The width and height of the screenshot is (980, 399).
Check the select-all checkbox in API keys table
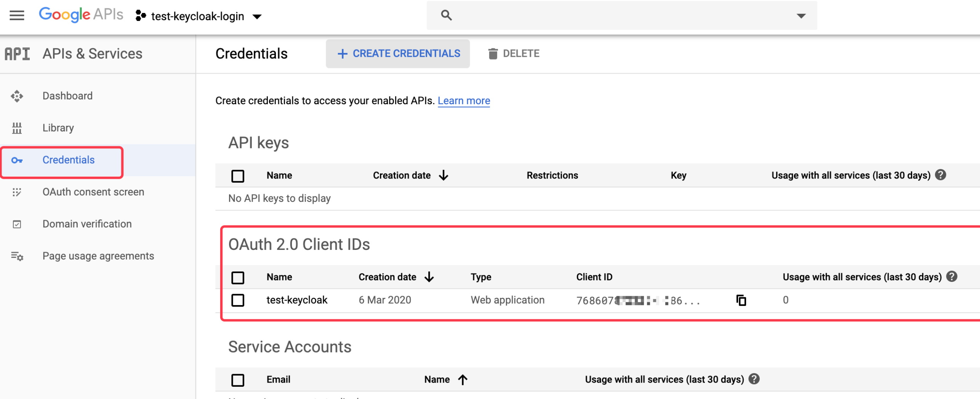(238, 176)
